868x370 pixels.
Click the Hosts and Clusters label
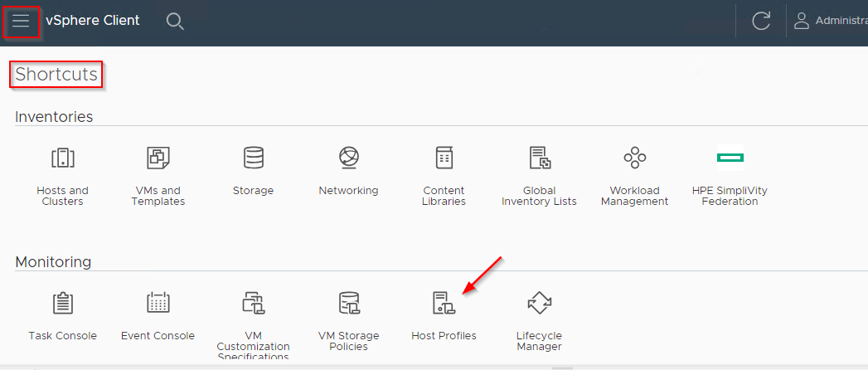[x=62, y=196]
